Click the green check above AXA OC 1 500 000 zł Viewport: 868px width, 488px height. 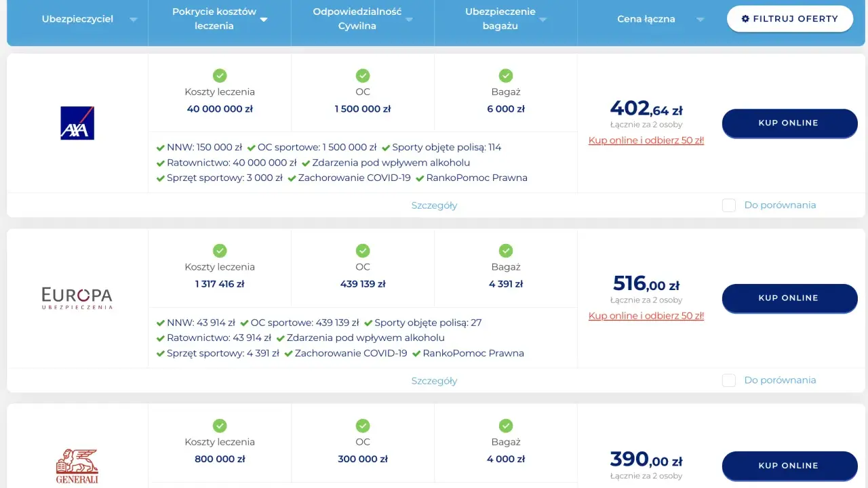click(x=363, y=75)
